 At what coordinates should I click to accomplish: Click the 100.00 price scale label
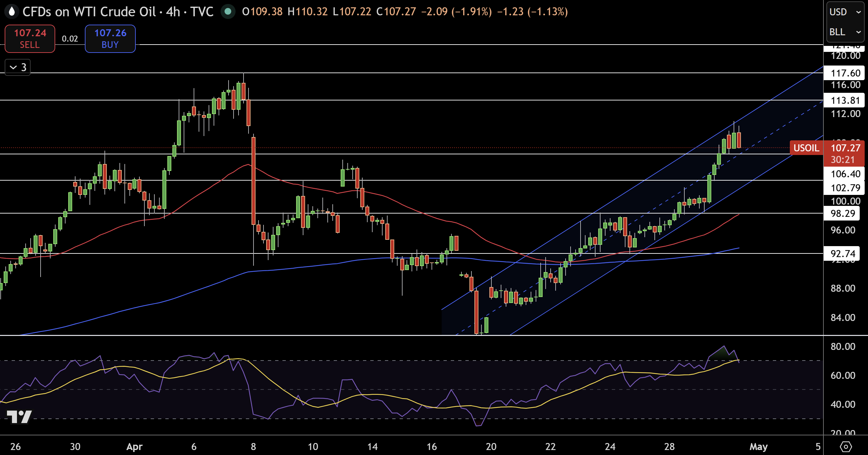pyautogui.click(x=845, y=202)
